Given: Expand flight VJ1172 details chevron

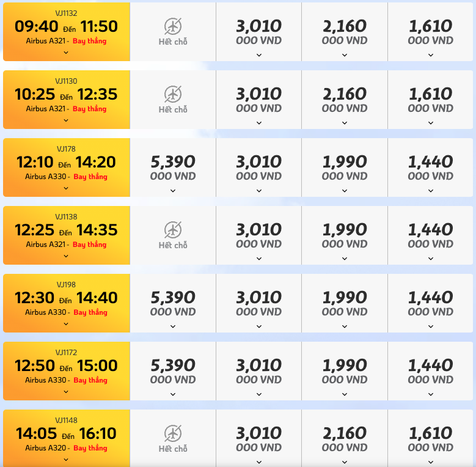Looking at the screenshot, I should click(x=66, y=392).
